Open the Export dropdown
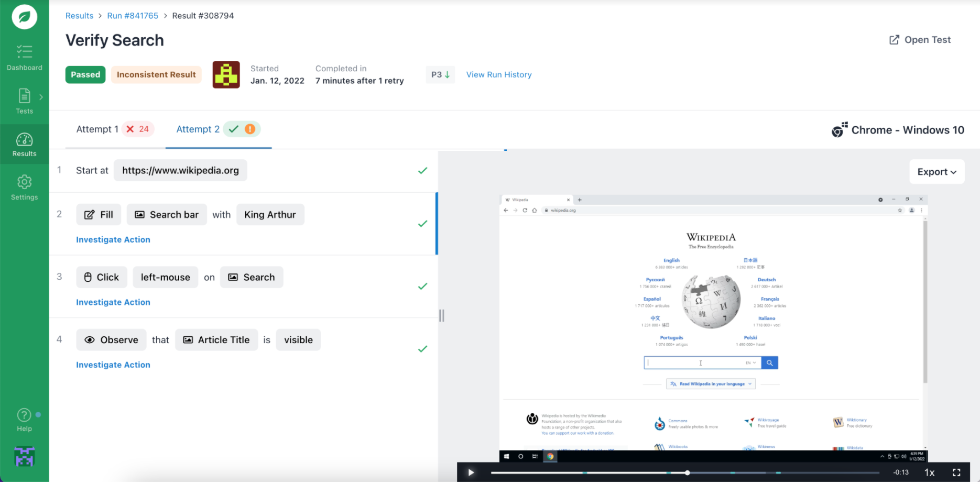This screenshot has height=484, width=980. [x=937, y=172]
